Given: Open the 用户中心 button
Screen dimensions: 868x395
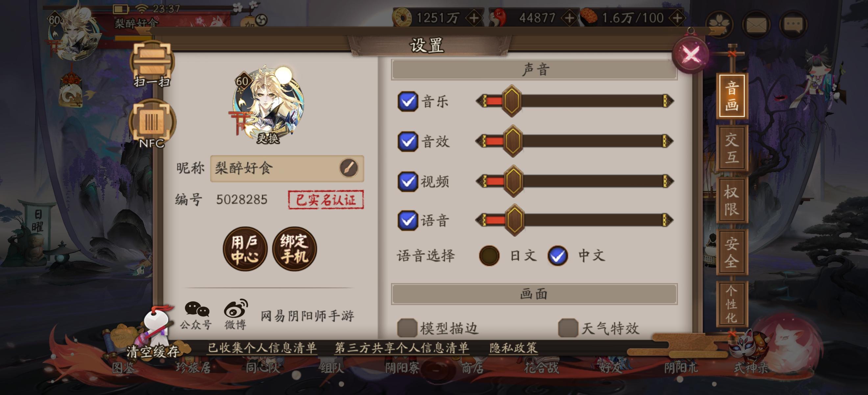Looking at the screenshot, I should click(x=245, y=249).
